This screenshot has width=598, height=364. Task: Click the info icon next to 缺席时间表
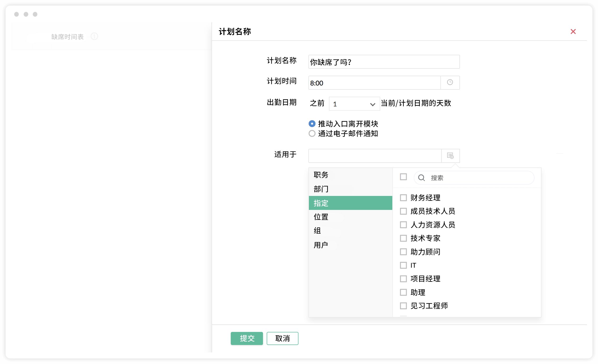(x=94, y=36)
